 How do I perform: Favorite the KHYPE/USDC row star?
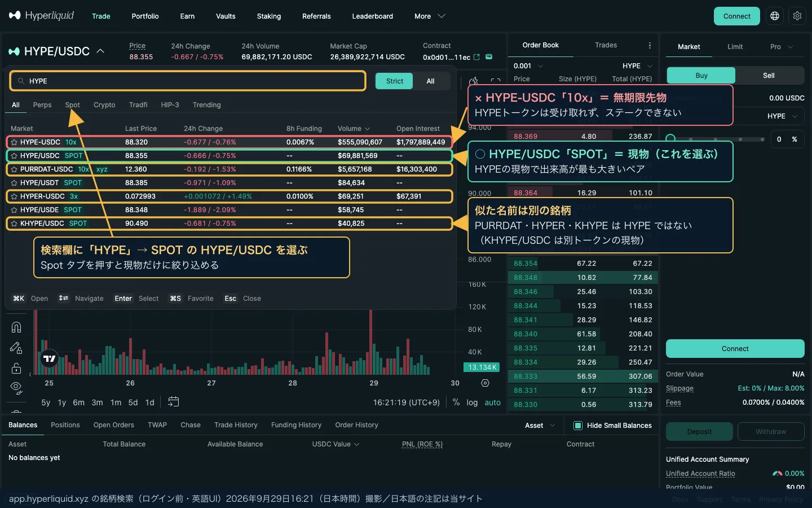14,224
